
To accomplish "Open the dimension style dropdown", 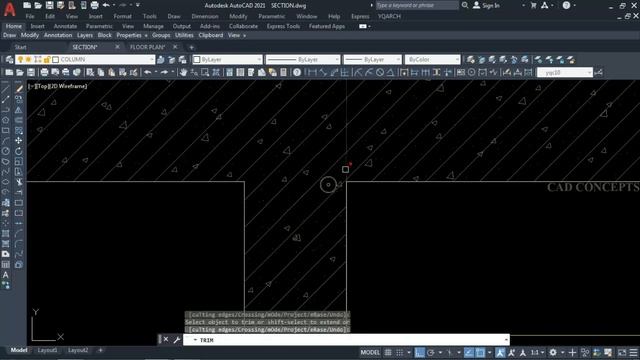I will [565, 73].
